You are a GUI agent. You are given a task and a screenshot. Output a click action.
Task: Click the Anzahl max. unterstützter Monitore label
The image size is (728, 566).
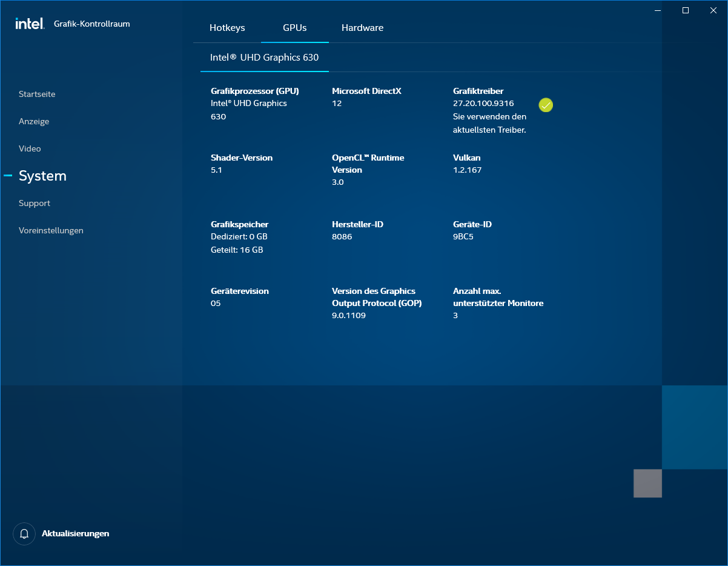(x=498, y=297)
